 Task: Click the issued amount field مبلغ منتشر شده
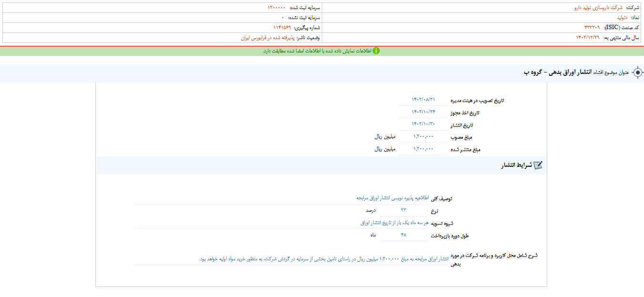(x=423, y=149)
